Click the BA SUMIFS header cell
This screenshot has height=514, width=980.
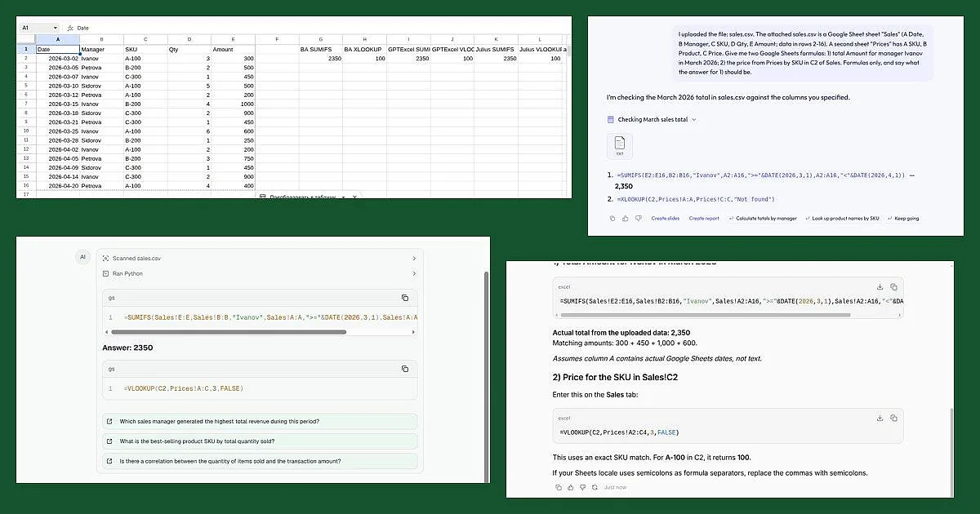tap(321, 50)
